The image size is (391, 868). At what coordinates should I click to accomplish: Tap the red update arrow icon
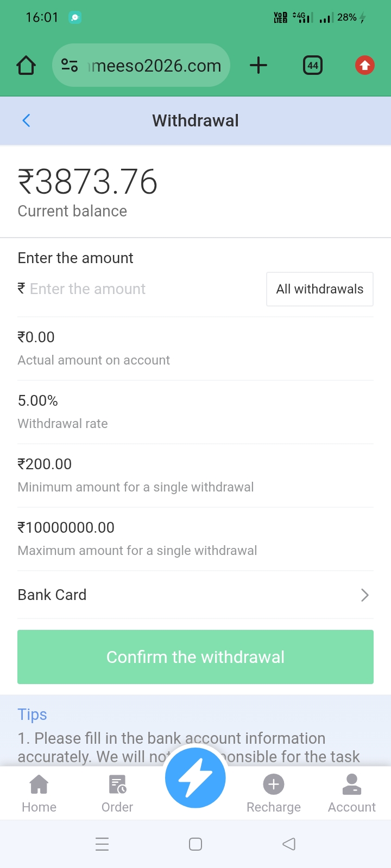tap(364, 66)
